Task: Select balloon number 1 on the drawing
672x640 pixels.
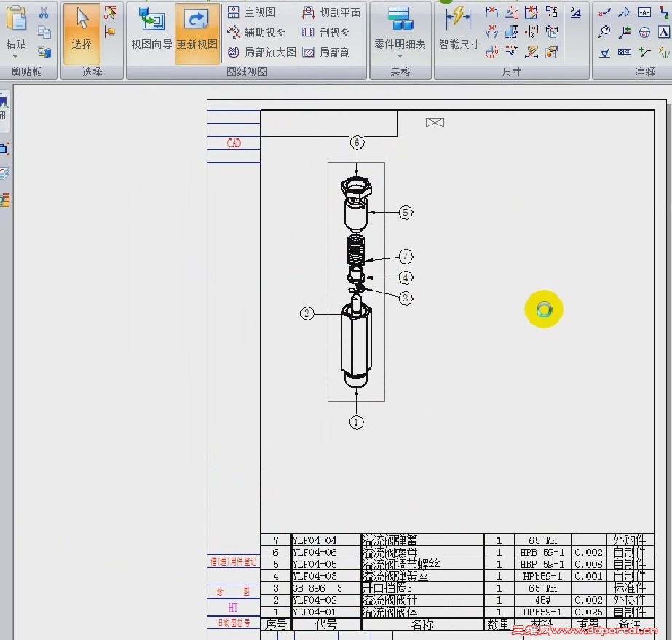Action: click(357, 422)
